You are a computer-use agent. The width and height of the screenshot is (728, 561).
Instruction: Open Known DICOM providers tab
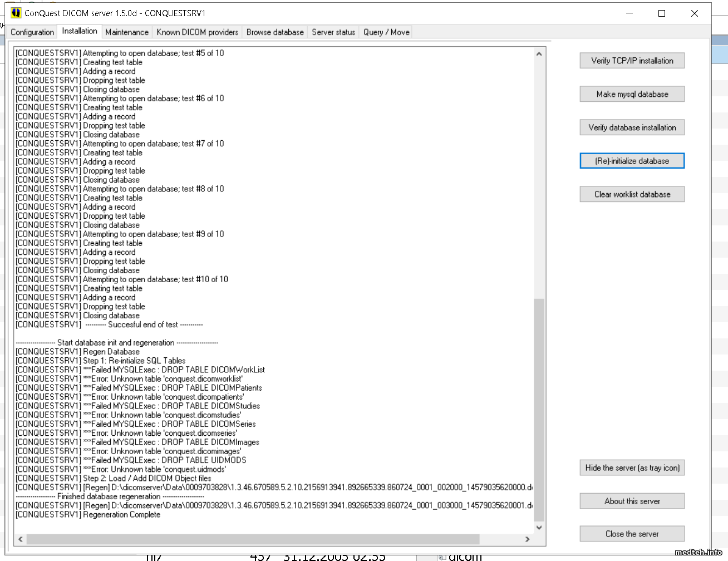(198, 32)
